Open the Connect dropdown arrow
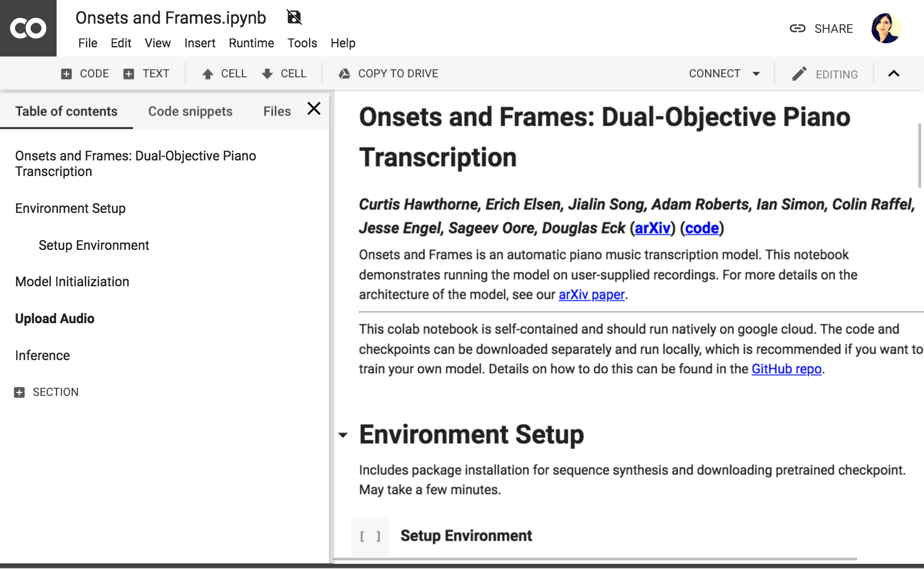The image size is (924, 569). pos(756,74)
